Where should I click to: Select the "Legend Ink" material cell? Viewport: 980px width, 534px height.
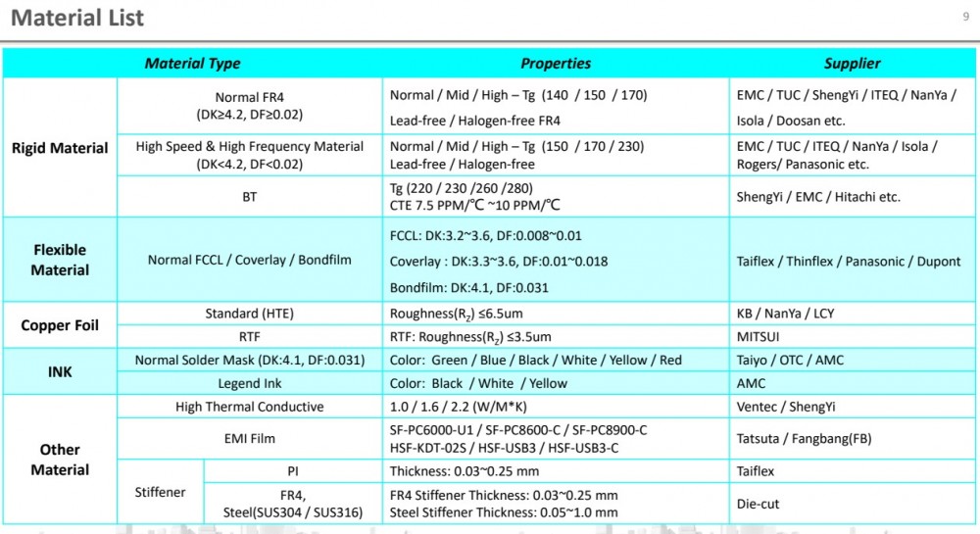249,383
